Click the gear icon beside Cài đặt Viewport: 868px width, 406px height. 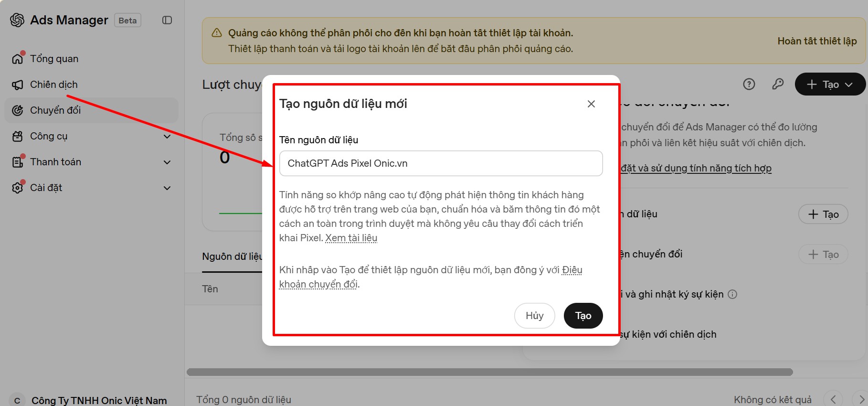tap(18, 188)
